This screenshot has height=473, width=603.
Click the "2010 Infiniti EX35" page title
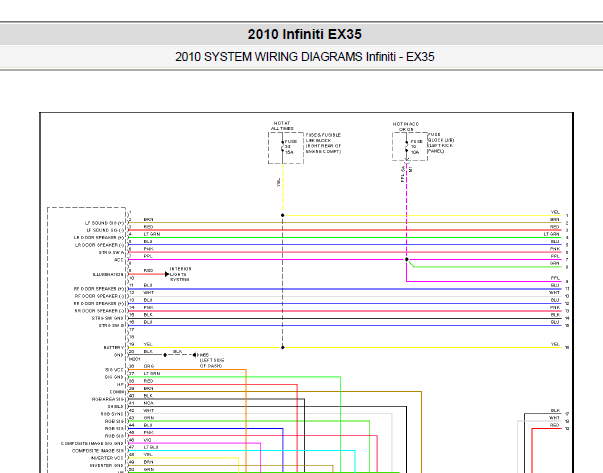305,34
